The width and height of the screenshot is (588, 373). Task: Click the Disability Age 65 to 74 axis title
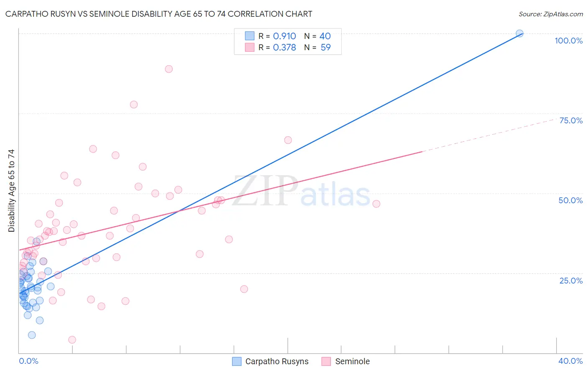pos(11,191)
